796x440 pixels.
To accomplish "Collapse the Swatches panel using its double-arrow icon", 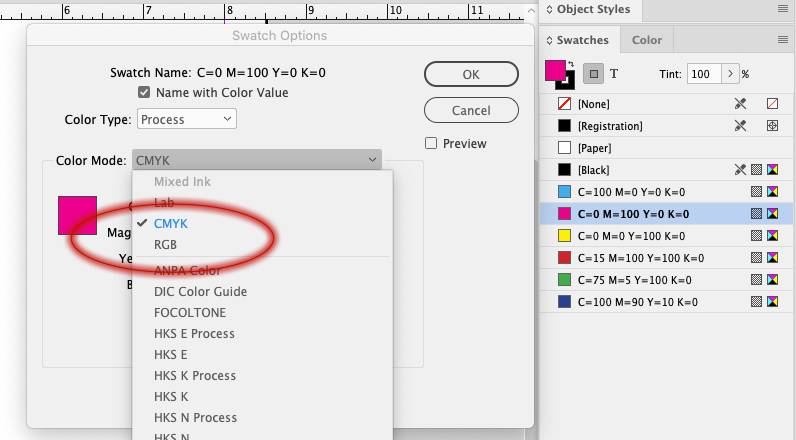I will pyautogui.click(x=549, y=40).
